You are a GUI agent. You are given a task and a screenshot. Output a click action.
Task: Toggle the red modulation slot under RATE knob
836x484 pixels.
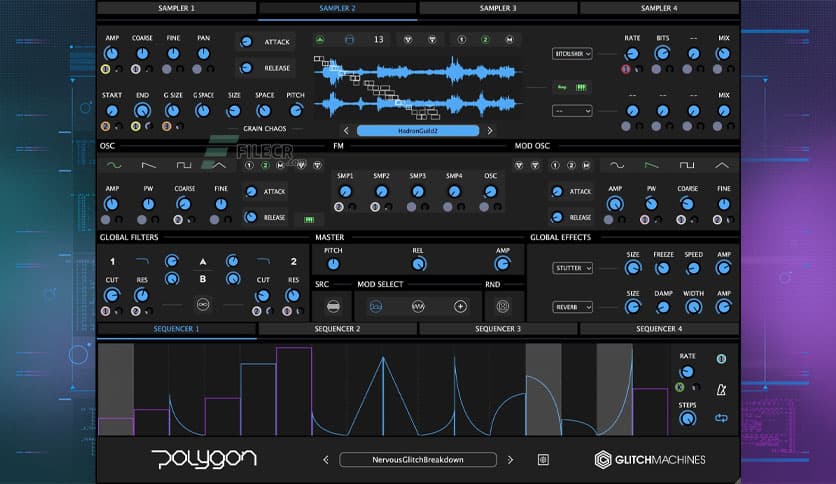[x=626, y=69]
